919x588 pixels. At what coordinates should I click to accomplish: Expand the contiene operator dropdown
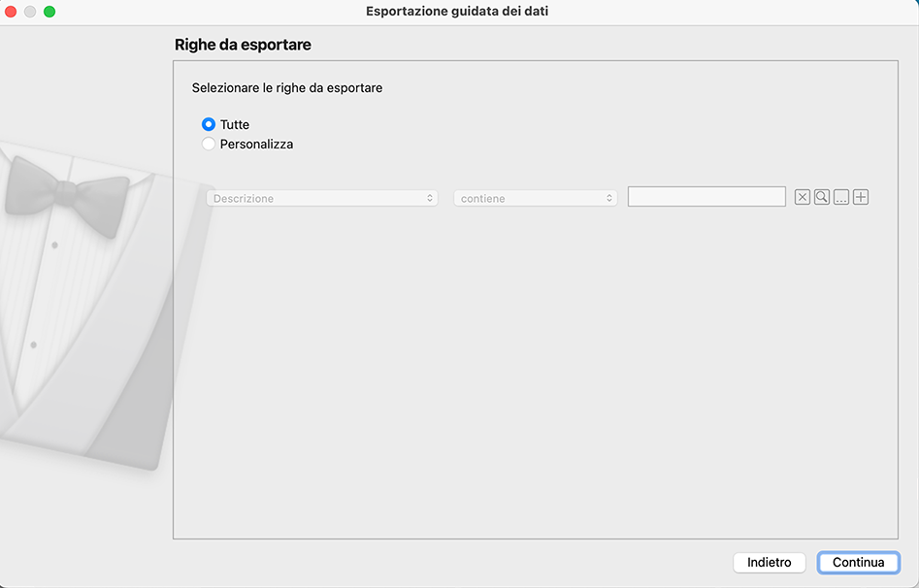[536, 198]
